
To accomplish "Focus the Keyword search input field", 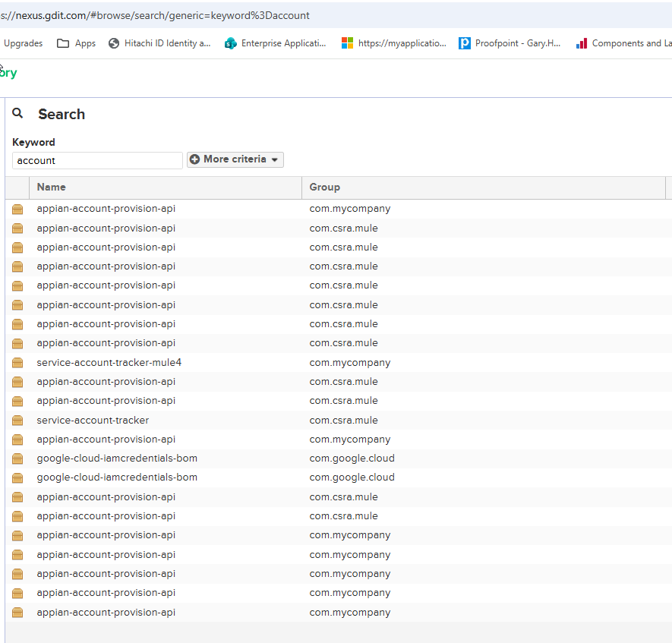I will pyautogui.click(x=97, y=160).
